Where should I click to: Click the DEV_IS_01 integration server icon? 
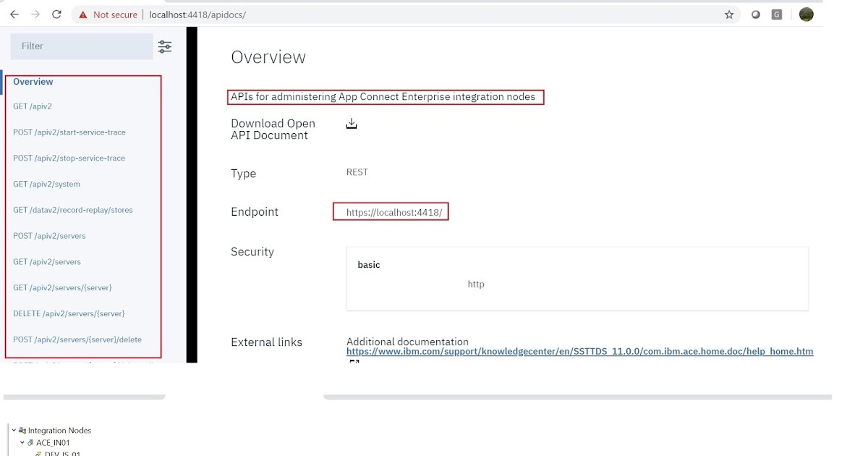click(x=38, y=453)
